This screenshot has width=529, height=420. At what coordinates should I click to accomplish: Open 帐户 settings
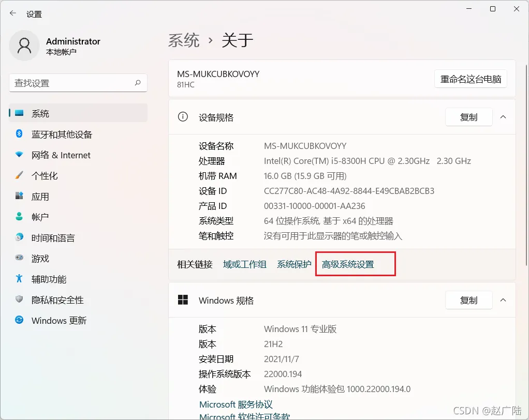[78, 217]
